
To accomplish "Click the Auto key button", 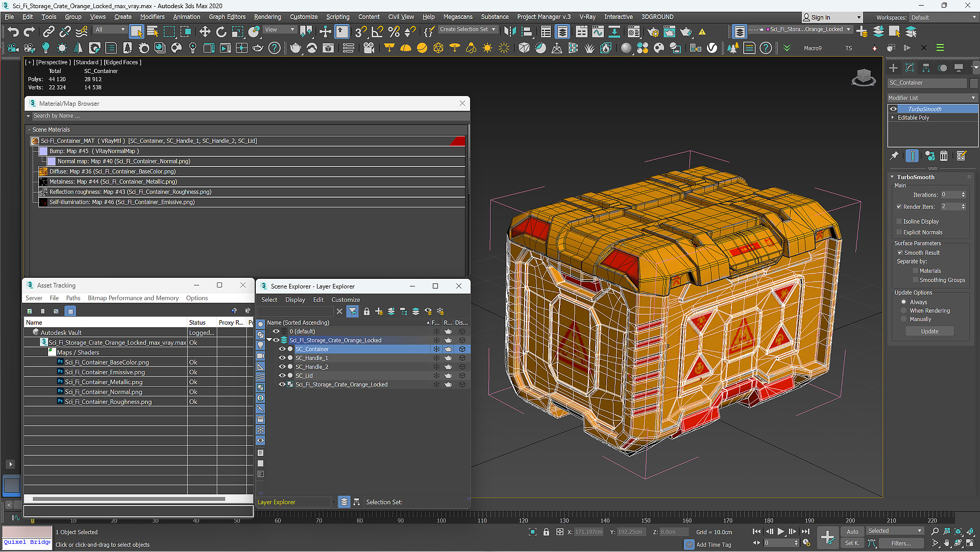I will pos(852,532).
